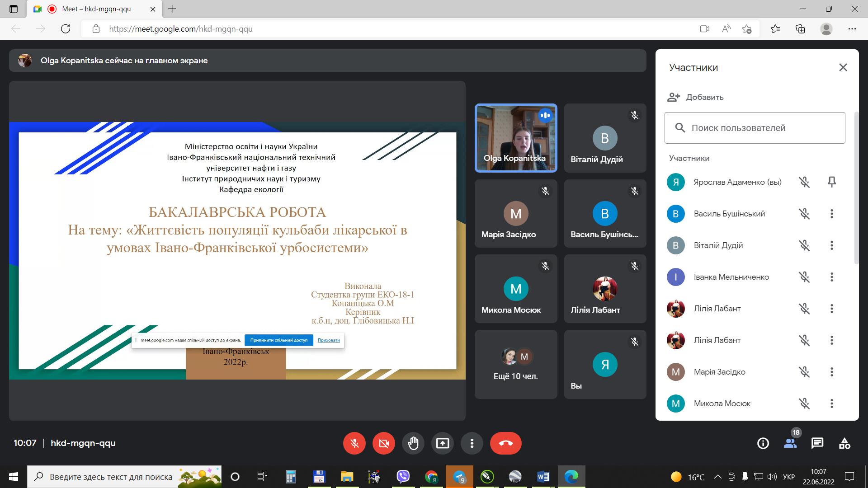This screenshot has width=868, height=488.
Task: Open the activities panel
Action: [844, 443]
